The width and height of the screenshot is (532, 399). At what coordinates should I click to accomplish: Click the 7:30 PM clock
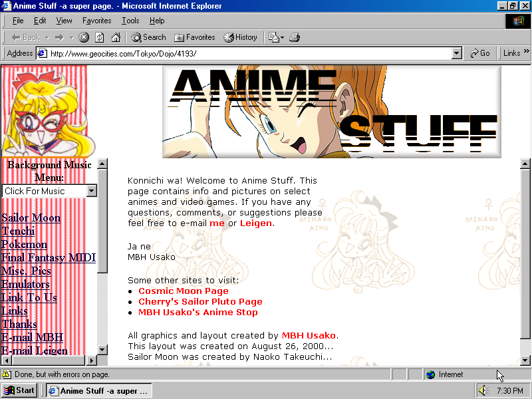(510, 391)
